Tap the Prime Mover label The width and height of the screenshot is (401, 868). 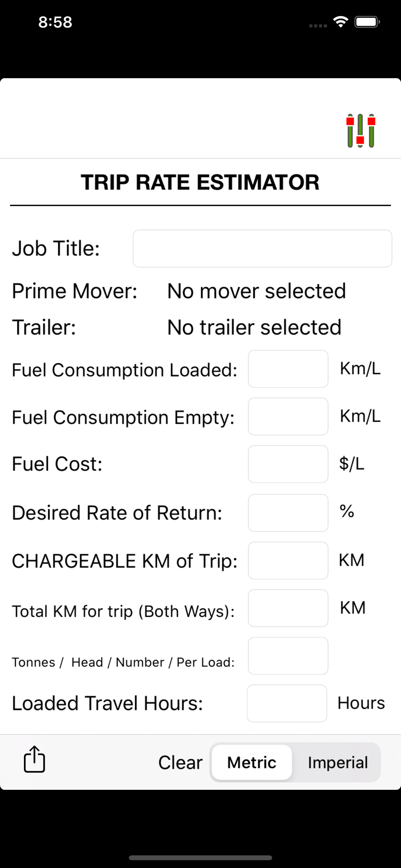pyautogui.click(x=74, y=291)
